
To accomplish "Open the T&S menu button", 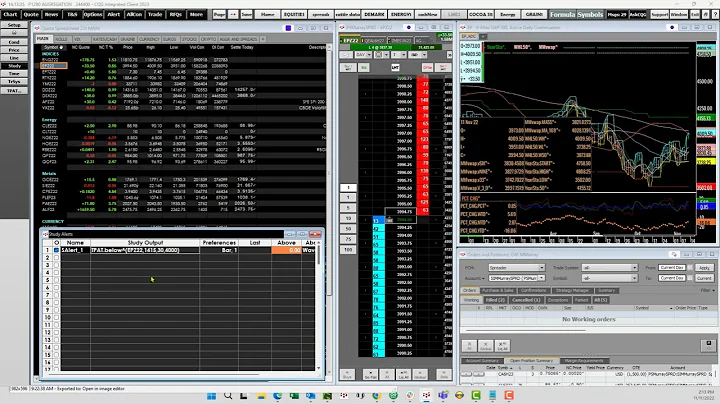I will 72,14.
